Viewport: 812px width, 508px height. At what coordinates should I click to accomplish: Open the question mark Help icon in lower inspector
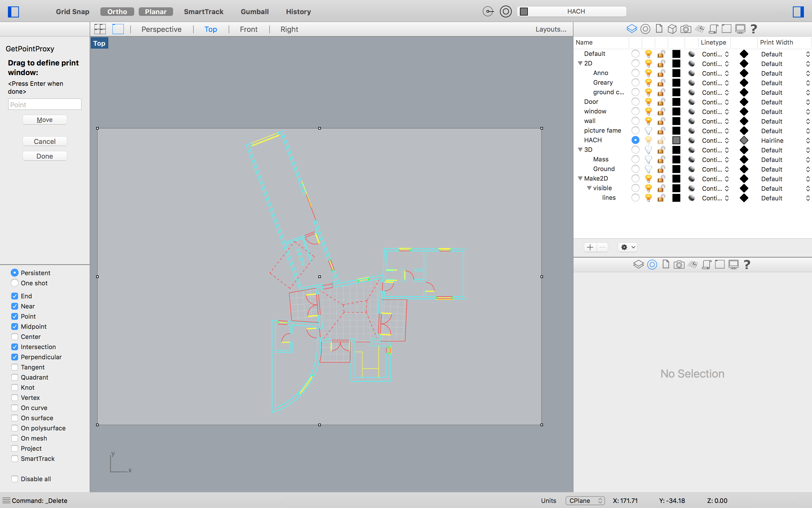[747, 265]
